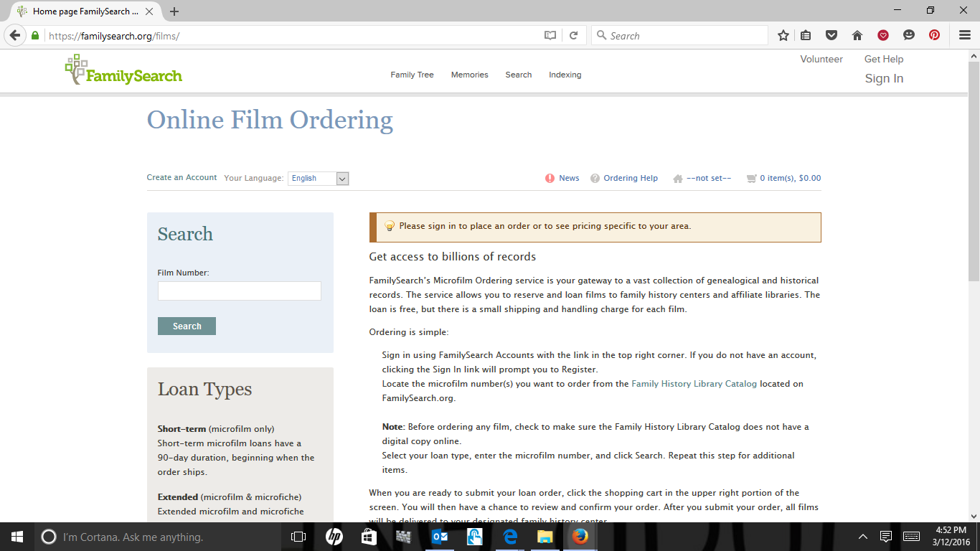
Task: Open the News link
Action: [x=569, y=178]
